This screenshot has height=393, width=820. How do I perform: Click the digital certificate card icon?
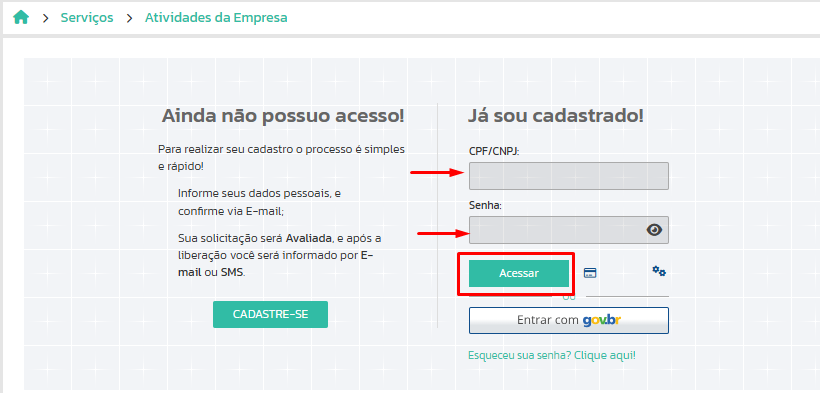(590, 273)
